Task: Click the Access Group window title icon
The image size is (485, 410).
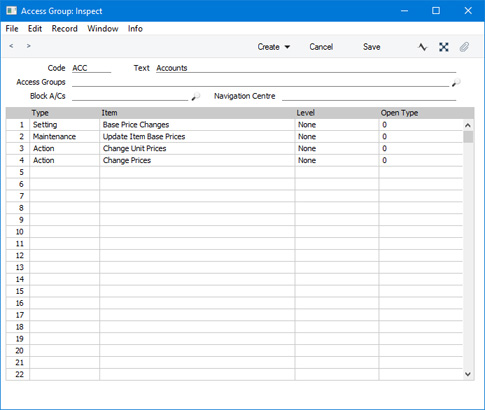Action: (x=12, y=11)
